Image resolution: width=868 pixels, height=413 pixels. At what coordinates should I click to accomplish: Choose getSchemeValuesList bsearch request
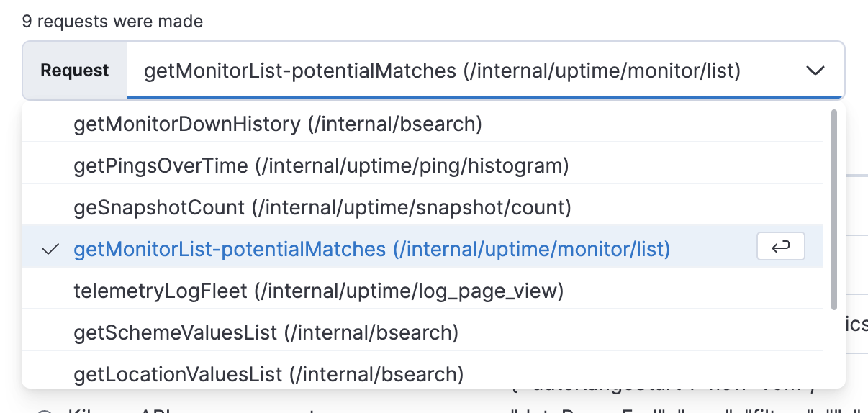tap(266, 332)
